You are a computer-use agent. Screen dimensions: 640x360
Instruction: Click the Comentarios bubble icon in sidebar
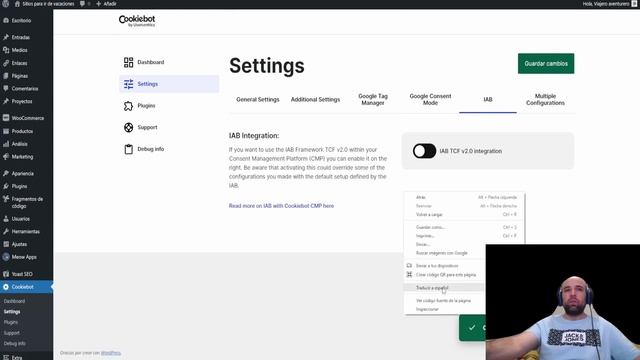(6, 88)
